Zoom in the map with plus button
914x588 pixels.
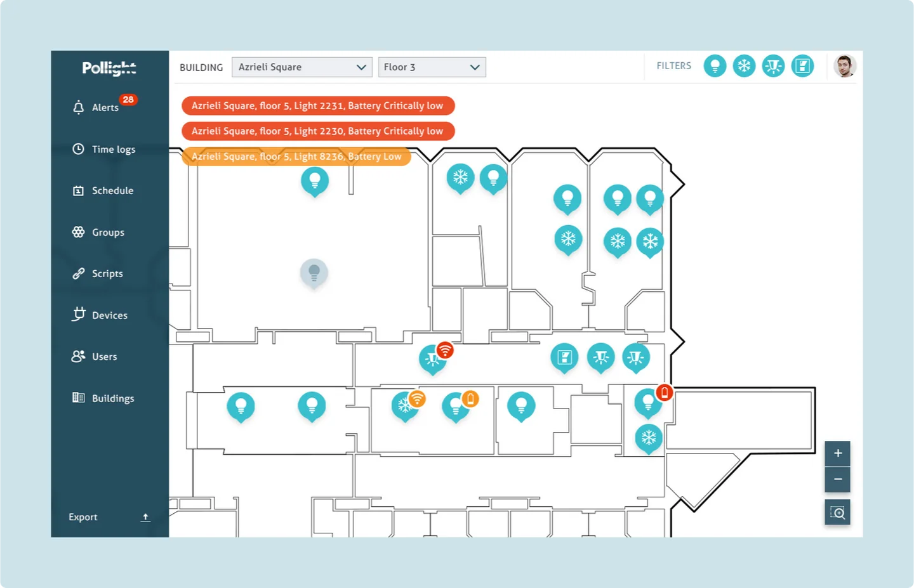point(838,454)
